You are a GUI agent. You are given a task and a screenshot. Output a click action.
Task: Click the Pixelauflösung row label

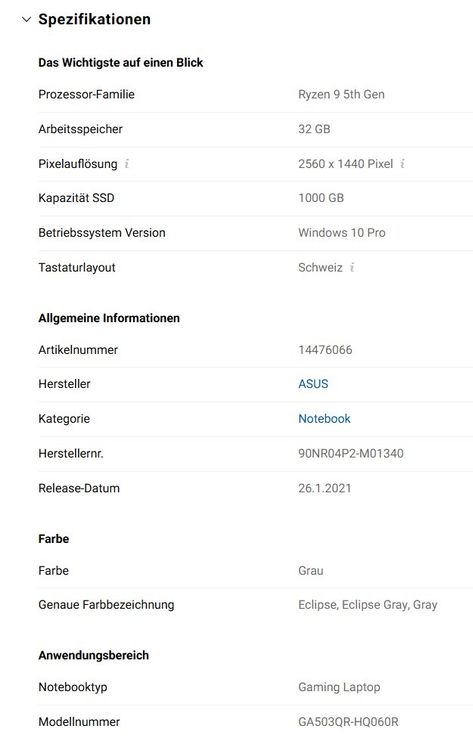coord(78,164)
